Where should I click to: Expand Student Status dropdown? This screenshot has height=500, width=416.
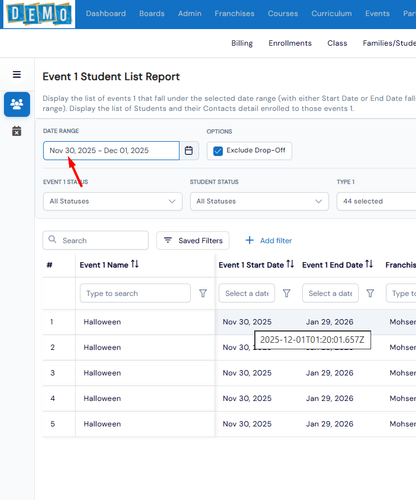coord(259,201)
